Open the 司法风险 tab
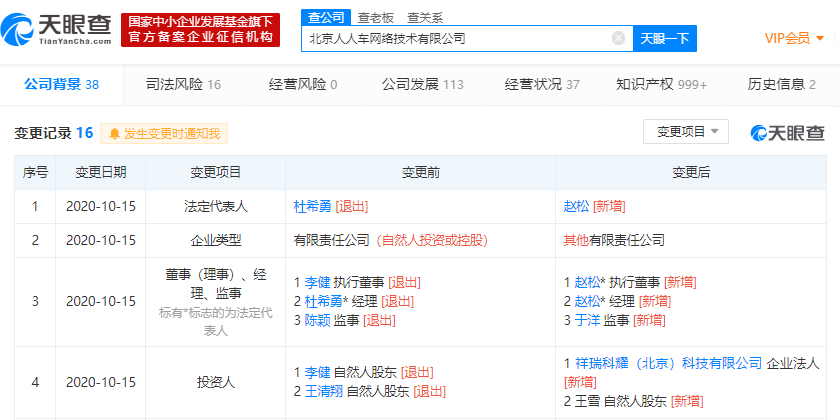The width and height of the screenshot is (840, 420). click(184, 84)
